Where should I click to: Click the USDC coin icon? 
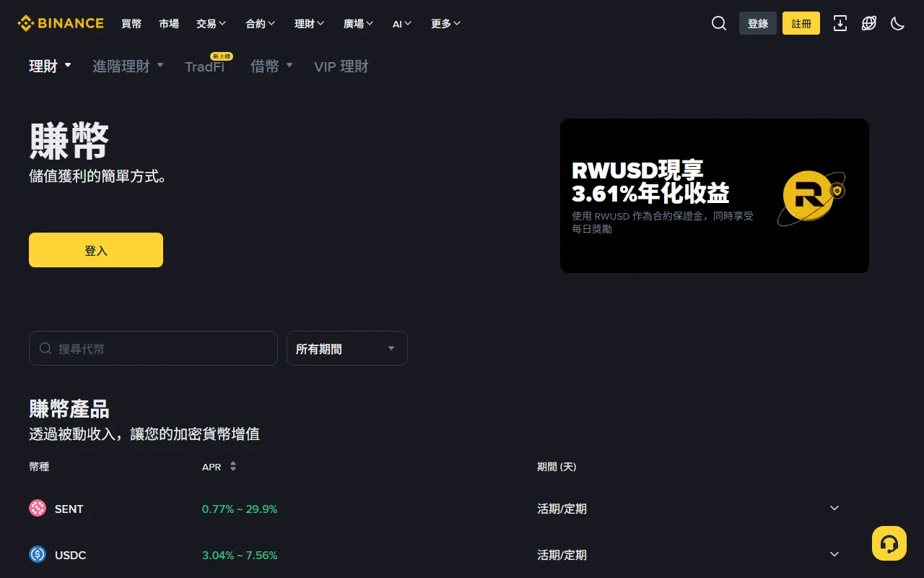tap(38, 555)
